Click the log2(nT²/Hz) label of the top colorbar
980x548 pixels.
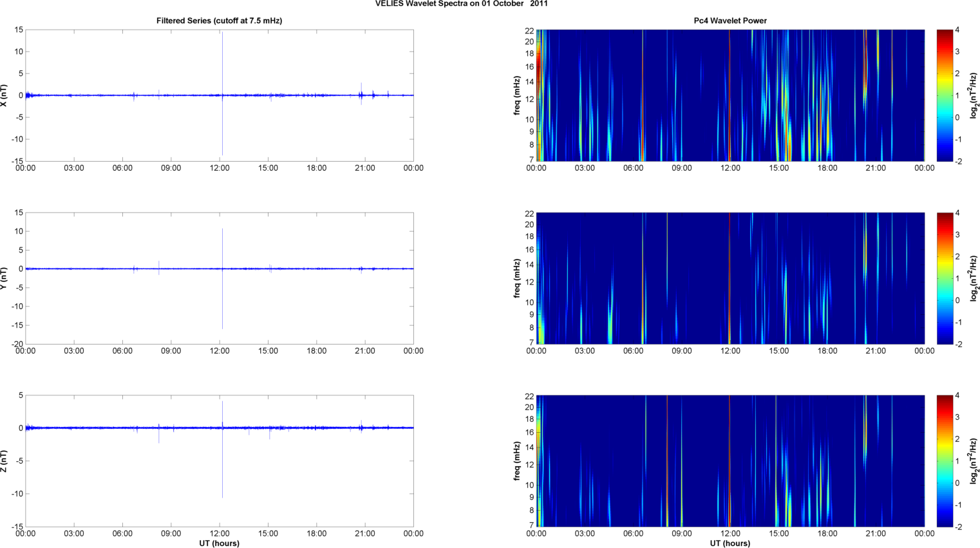(974, 95)
